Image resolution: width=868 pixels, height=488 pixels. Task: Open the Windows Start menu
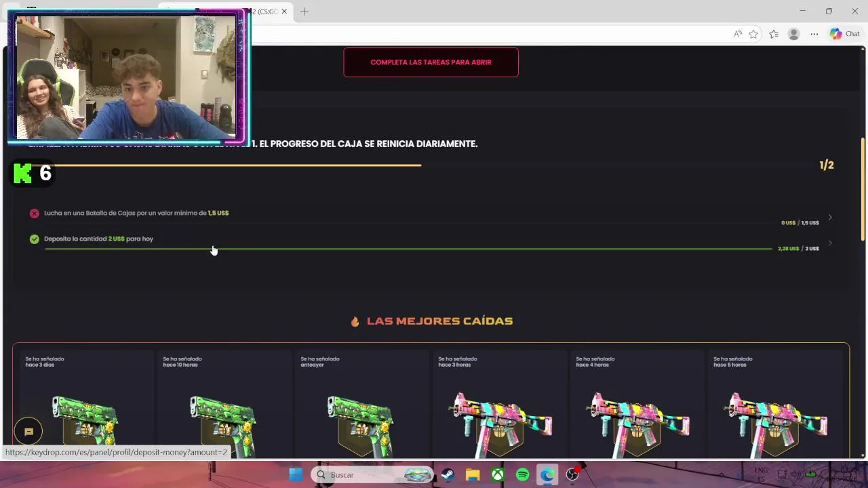tap(296, 475)
